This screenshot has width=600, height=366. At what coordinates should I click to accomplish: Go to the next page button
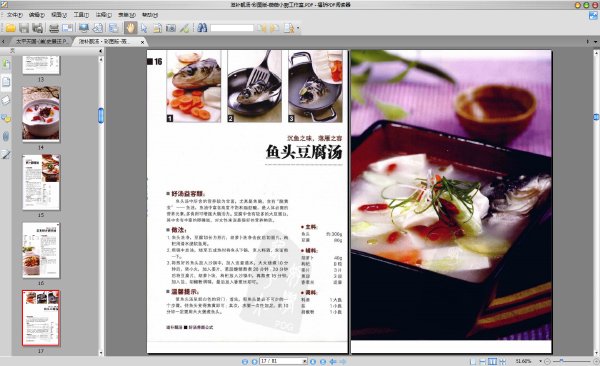point(313,361)
